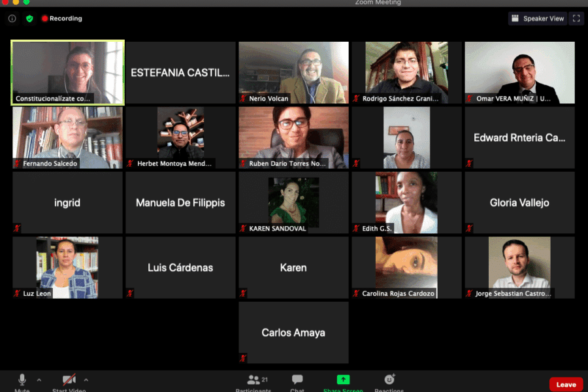Expand the video options chevron beside Start Video

[86, 380]
